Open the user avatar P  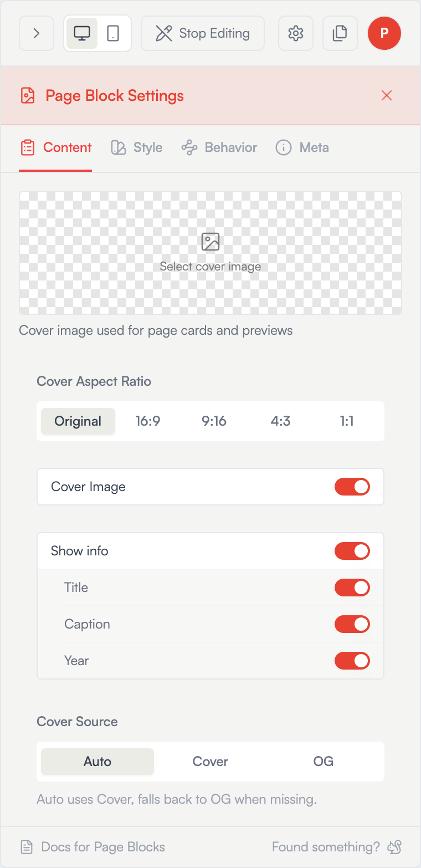click(384, 33)
